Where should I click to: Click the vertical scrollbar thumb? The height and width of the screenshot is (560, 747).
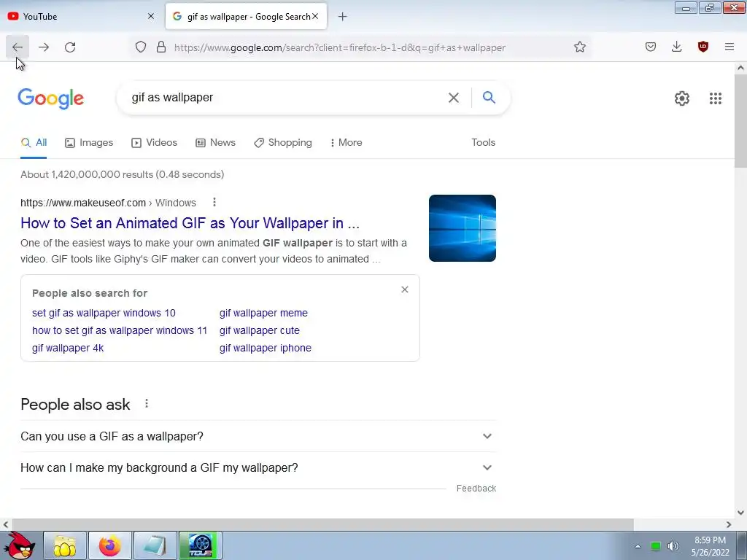pos(740,121)
